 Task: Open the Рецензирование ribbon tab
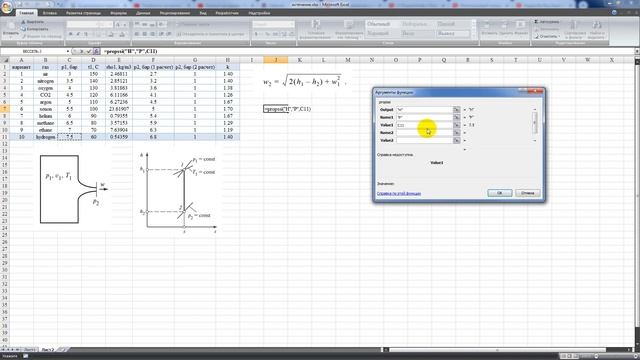175,13
